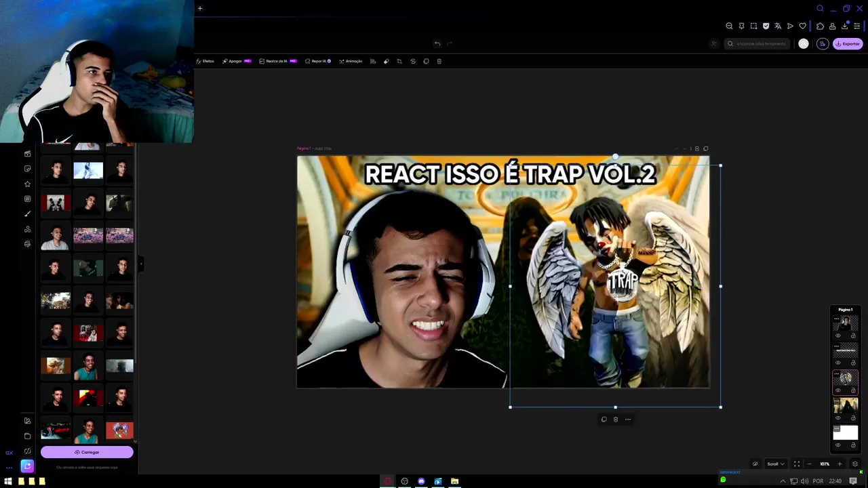Open the Repor IA tool
Image resolution: width=868 pixels, height=488 pixels.
point(318,61)
